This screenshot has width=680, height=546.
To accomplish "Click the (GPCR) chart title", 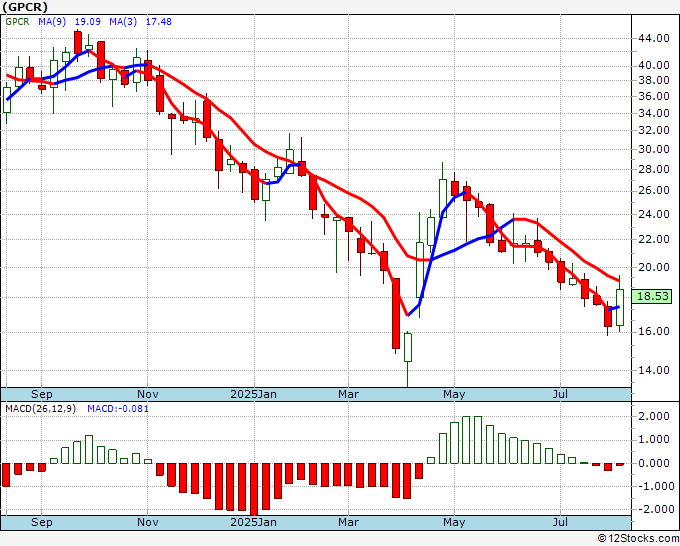I will pyautogui.click(x=25, y=7).
